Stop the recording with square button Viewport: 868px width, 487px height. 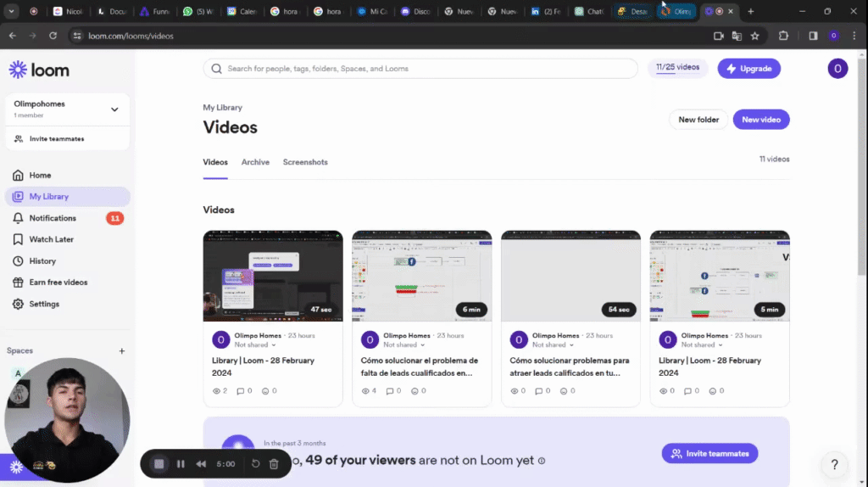coord(159,464)
